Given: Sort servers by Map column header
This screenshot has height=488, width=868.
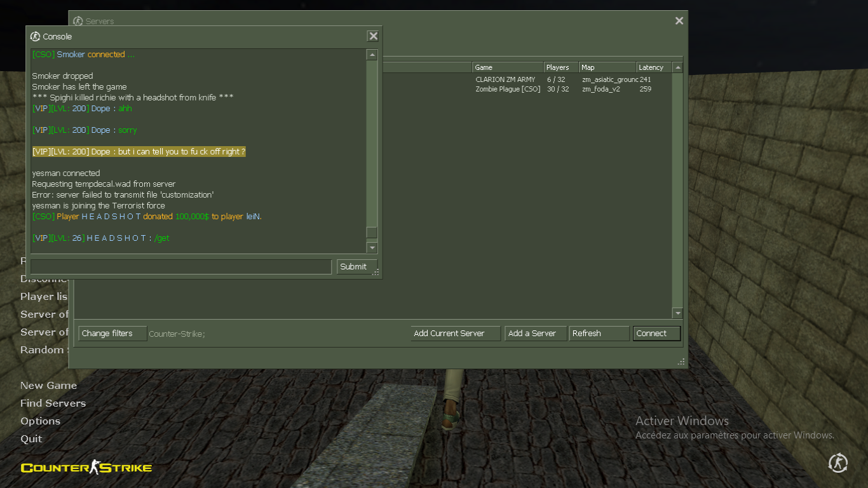Looking at the screenshot, I should point(607,67).
